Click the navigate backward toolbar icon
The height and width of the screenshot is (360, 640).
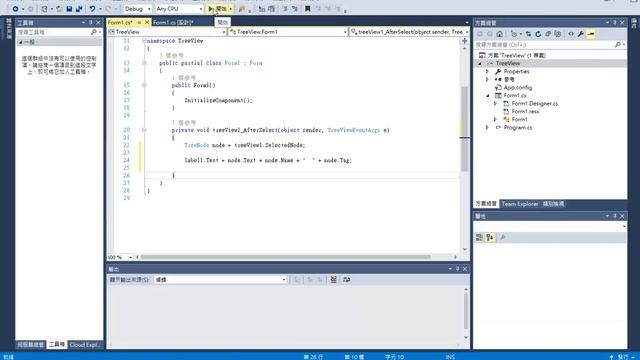pos(15,9)
